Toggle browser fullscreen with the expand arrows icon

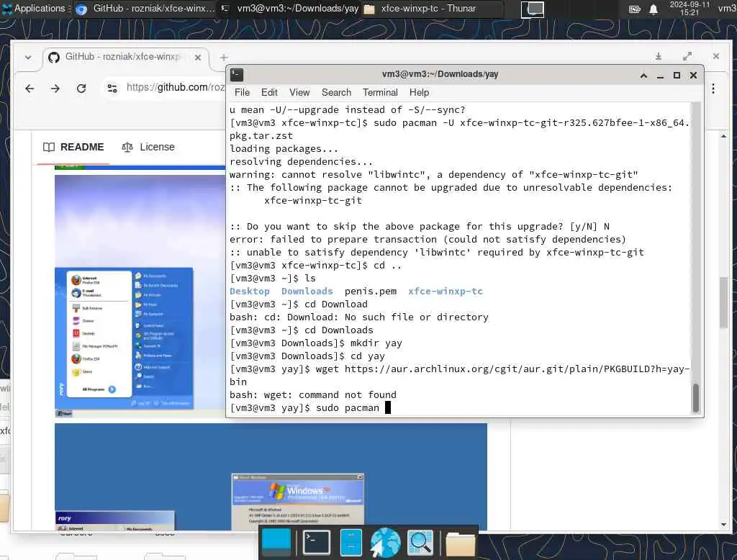point(687,56)
